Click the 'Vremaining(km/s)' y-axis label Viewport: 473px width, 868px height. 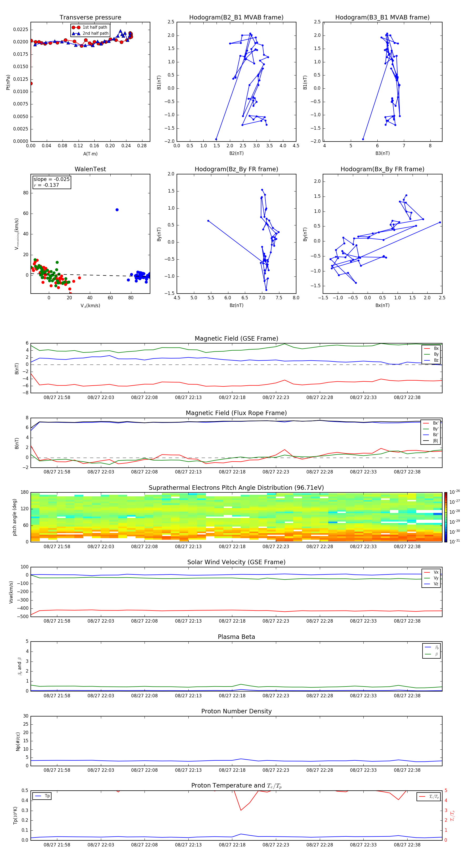[17, 234]
